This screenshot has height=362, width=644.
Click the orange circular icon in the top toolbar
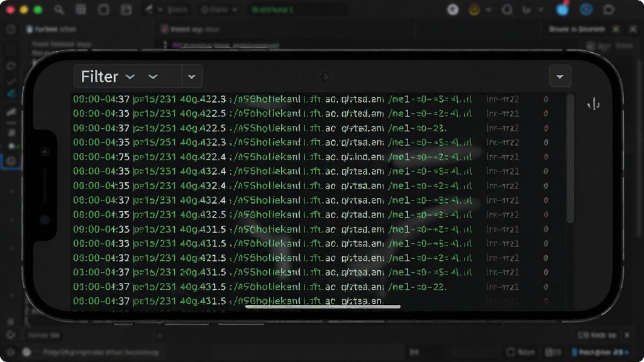[474, 9]
